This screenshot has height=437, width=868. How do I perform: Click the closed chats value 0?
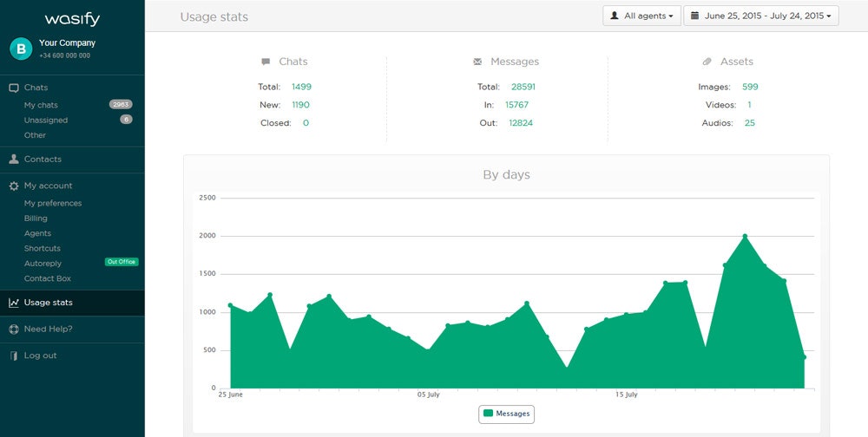pyautogui.click(x=306, y=123)
